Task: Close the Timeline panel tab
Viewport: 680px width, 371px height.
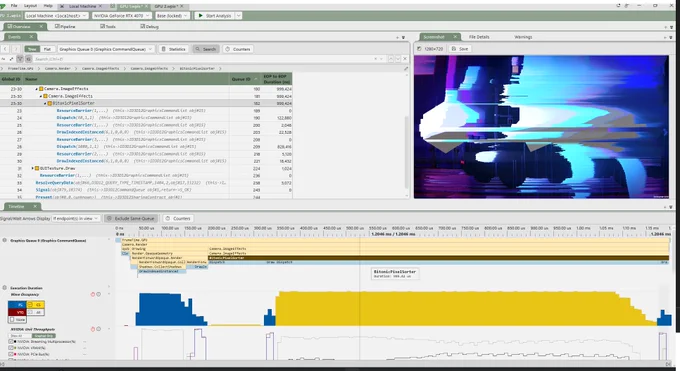Action: tap(35, 207)
